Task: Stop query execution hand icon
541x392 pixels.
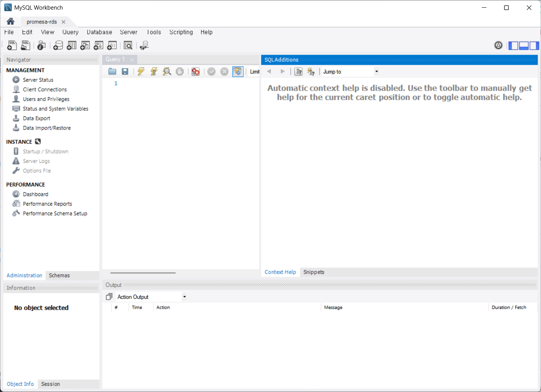Action: tap(180, 71)
